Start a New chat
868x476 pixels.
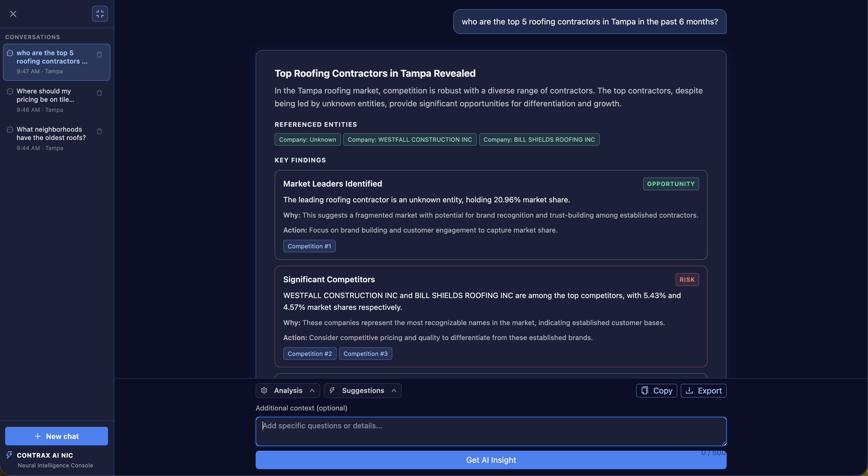point(56,436)
